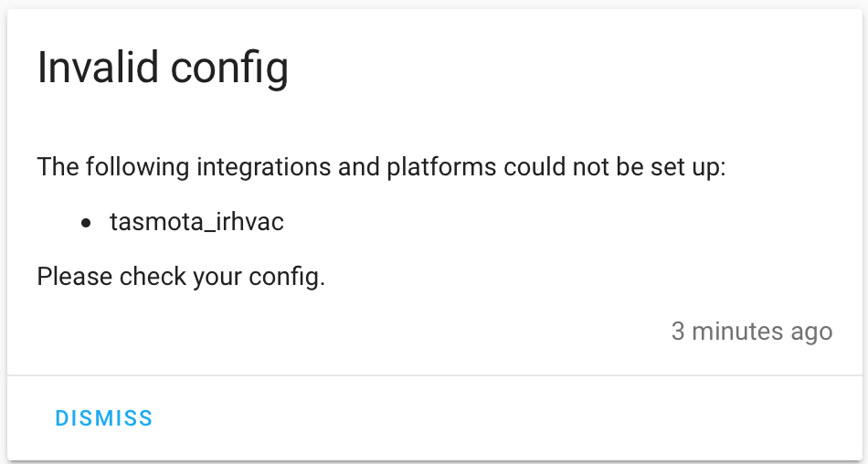The width and height of the screenshot is (868, 464).
Task: Dismiss the Invalid config notification
Action: (104, 418)
